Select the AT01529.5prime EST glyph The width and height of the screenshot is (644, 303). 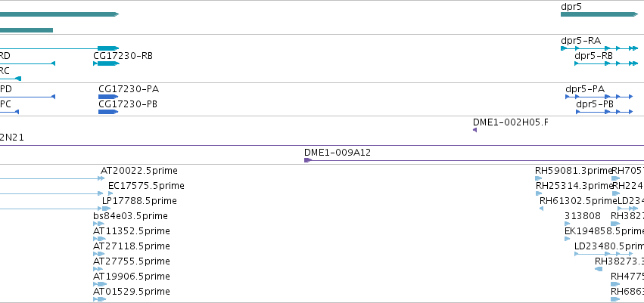point(99,299)
